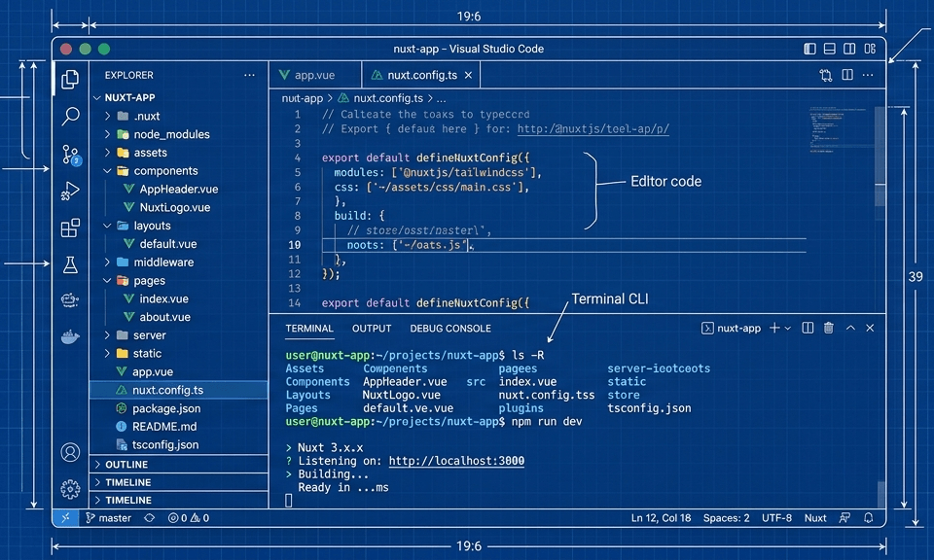Expand the node_modules folder
Viewport: 934px width, 560px height.
107,134
